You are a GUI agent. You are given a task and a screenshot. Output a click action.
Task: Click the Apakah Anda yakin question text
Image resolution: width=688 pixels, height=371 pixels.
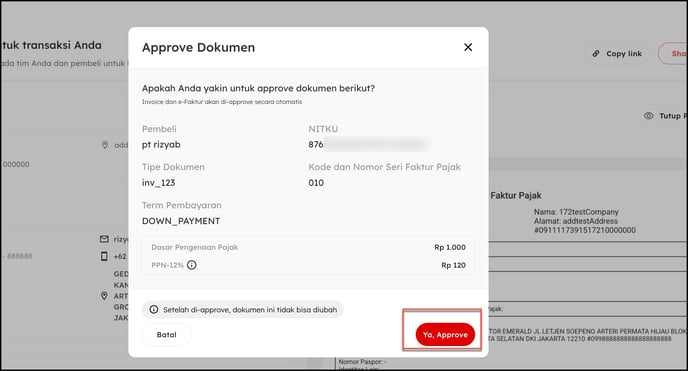[258, 88]
